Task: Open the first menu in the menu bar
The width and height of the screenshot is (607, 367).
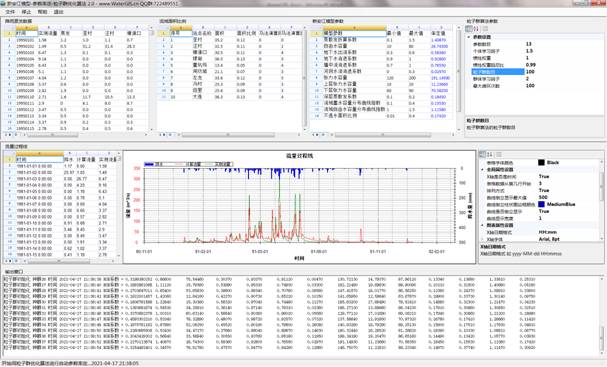Action: pos(10,12)
